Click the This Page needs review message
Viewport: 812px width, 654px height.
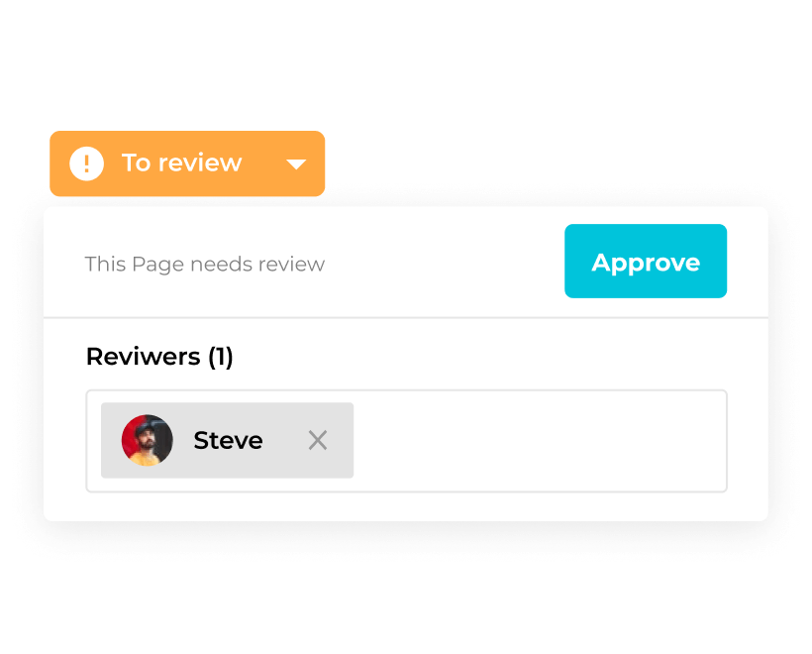(204, 265)
